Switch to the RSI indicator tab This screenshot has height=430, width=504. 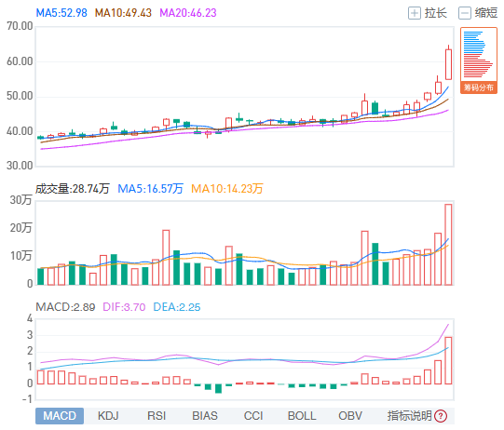tap(157, 416)
